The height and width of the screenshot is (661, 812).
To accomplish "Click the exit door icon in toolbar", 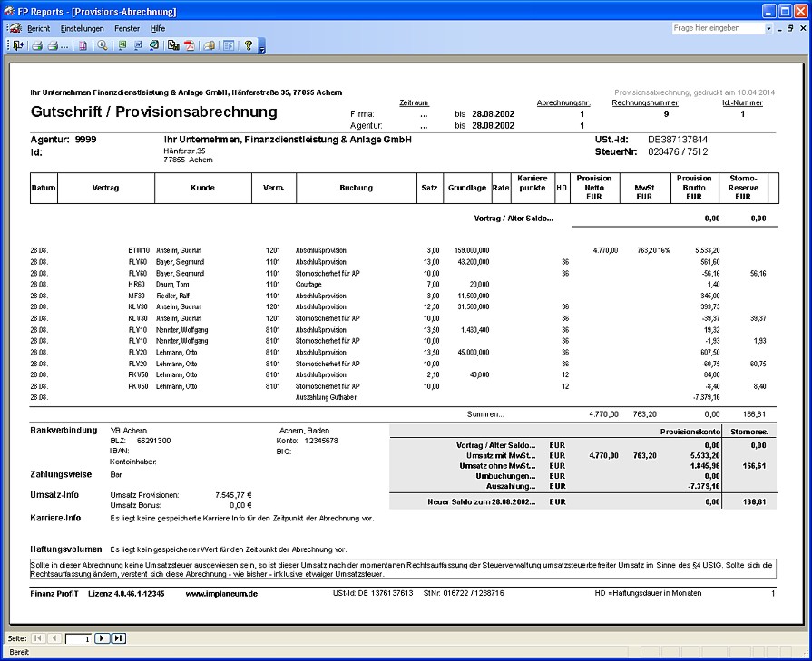I will coord(18,45).
